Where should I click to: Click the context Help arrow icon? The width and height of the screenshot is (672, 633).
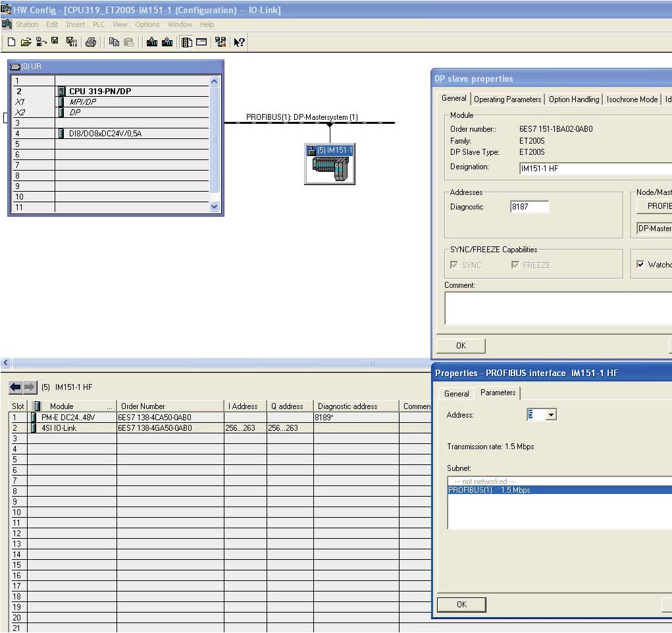pos(239,41)
